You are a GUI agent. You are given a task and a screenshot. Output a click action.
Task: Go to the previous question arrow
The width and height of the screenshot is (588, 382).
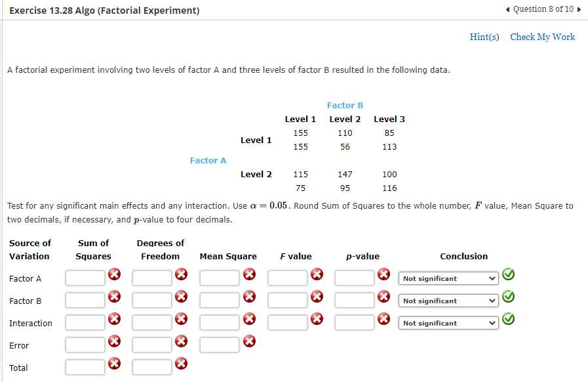coord(508,10)
